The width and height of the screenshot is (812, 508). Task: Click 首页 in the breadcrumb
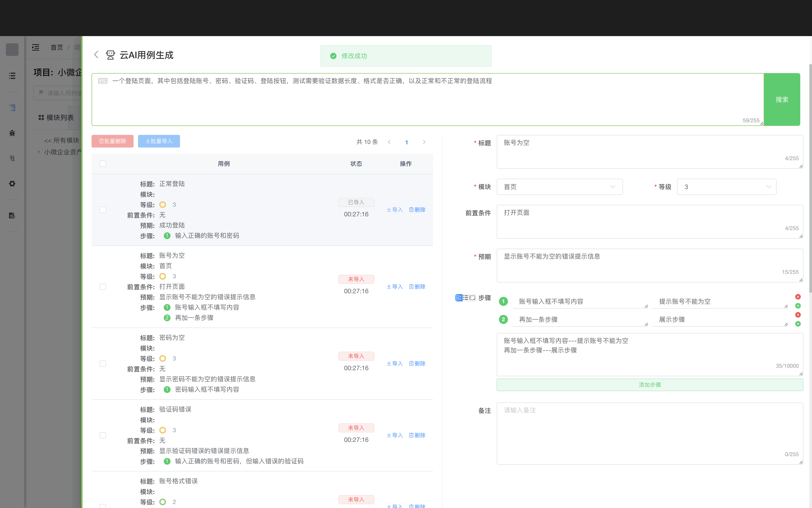coord(57,47)
